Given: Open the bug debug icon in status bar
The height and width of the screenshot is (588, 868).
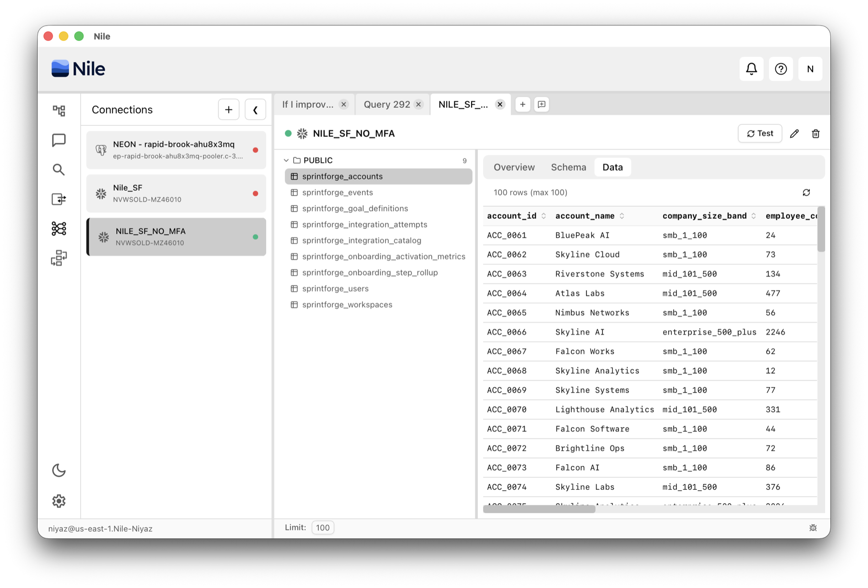Looking at the screenshot, I should pos(813,528).
